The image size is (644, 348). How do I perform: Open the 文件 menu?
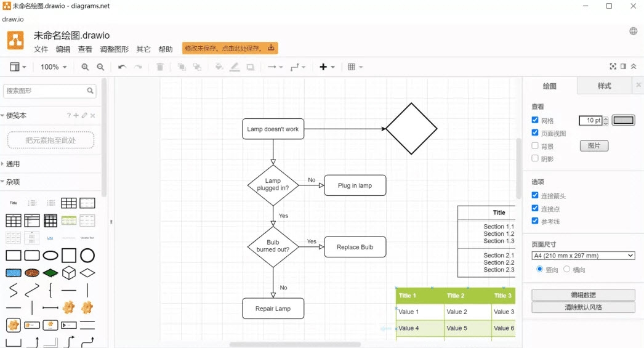[41, 49]
